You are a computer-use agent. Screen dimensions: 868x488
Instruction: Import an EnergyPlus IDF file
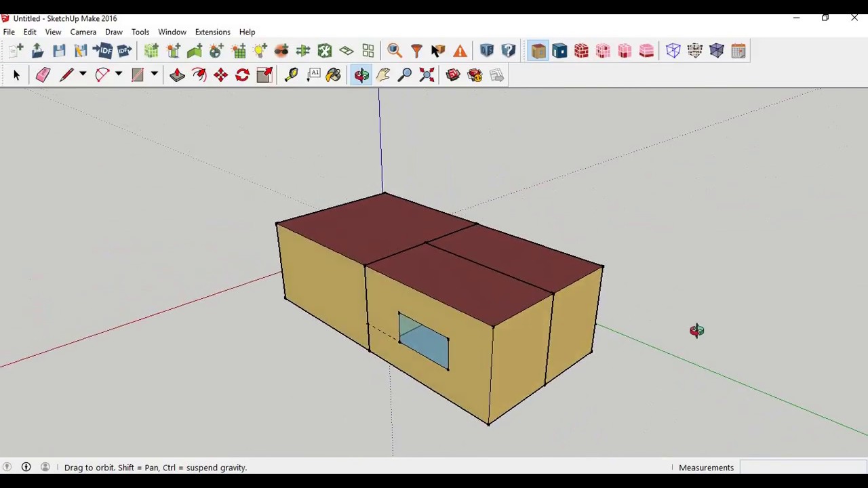(x=102, y=51)
